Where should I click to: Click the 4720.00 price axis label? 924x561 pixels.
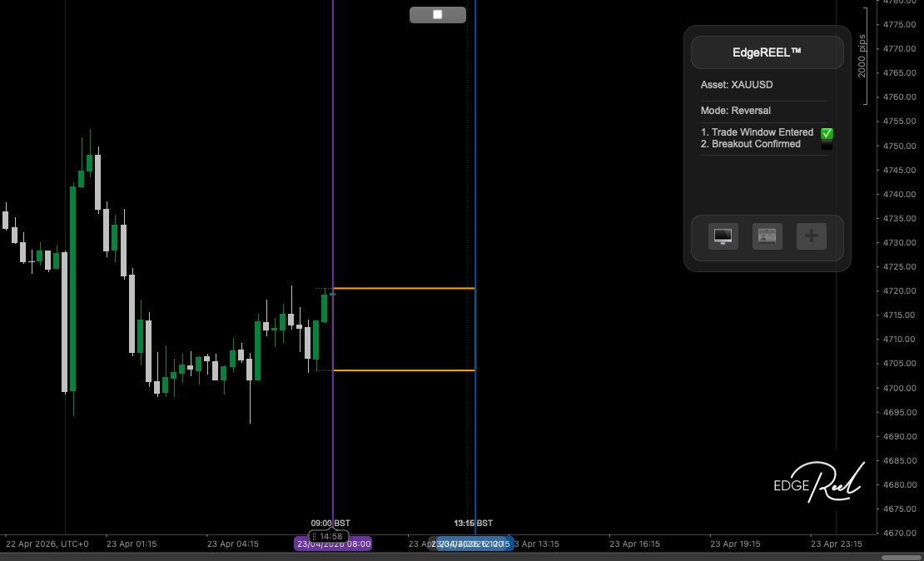899,291
